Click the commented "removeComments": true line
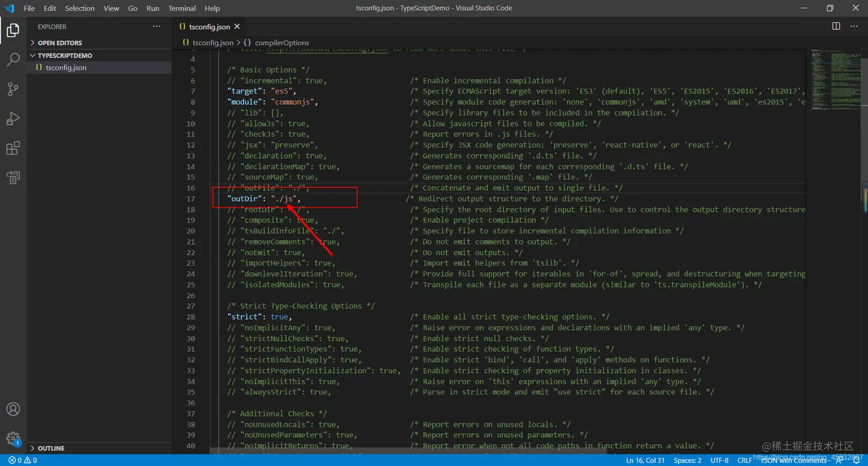868x466 pixels. (284, 241)
